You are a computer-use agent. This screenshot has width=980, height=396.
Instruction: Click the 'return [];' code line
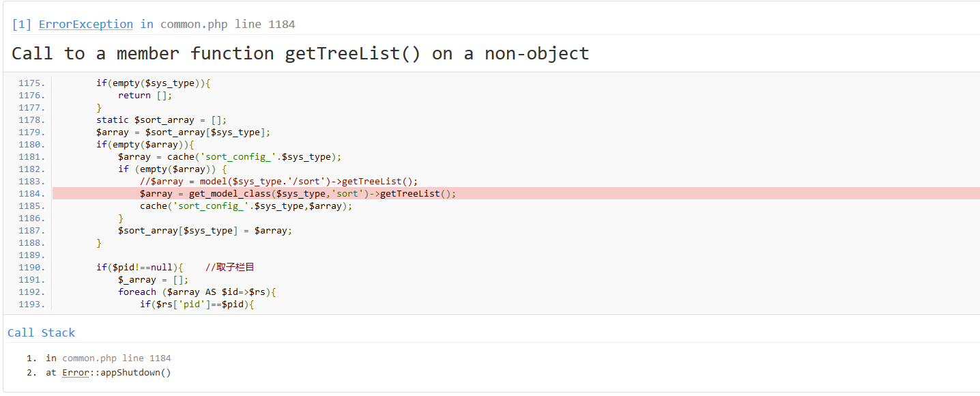145,96
